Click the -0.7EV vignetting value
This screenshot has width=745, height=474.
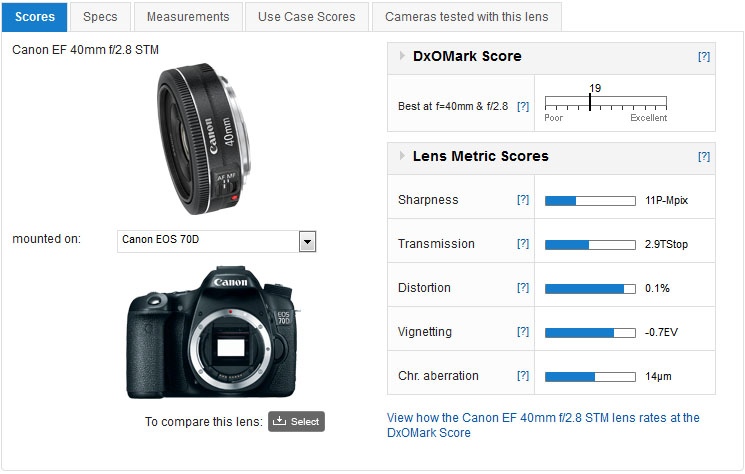[661, 332]
